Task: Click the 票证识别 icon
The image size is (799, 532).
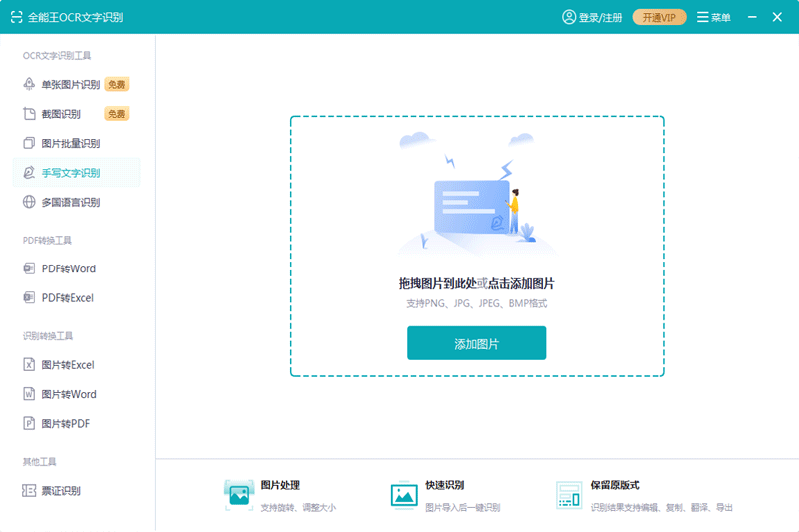Action: (x=29, y=491)
